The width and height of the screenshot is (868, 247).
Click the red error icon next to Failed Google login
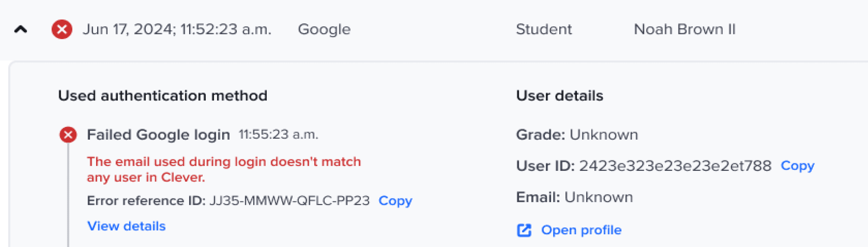coord(68,134)
